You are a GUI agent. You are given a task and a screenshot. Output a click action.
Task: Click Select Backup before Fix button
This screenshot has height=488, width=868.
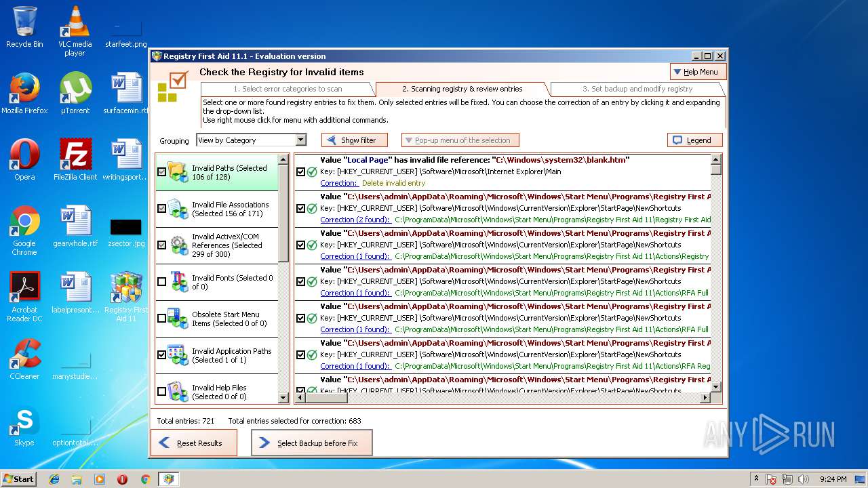[x=311, y=443]
